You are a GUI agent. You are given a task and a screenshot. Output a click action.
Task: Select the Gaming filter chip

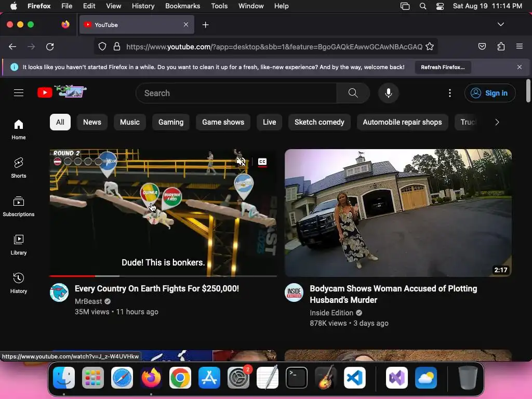tap(170, 122)
